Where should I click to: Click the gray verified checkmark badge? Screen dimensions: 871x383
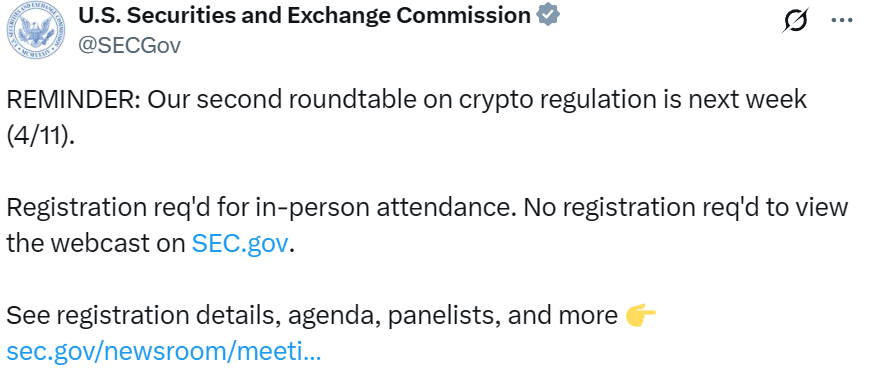pos(548,15)
